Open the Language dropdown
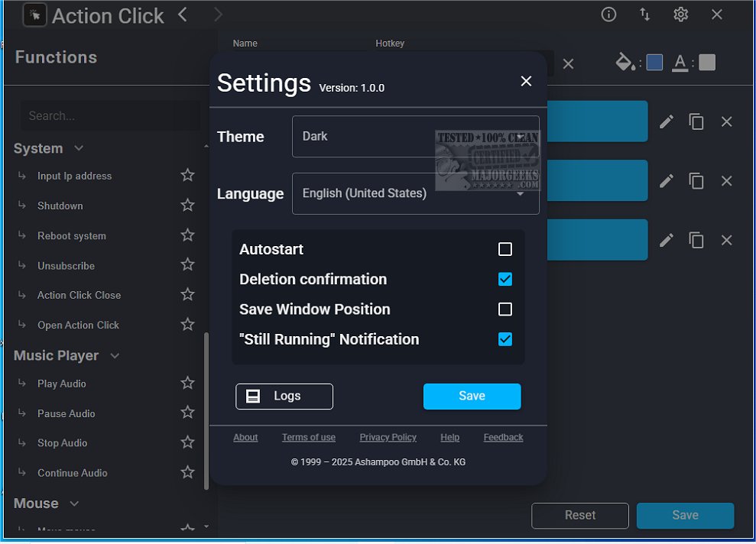 point(415,194)
